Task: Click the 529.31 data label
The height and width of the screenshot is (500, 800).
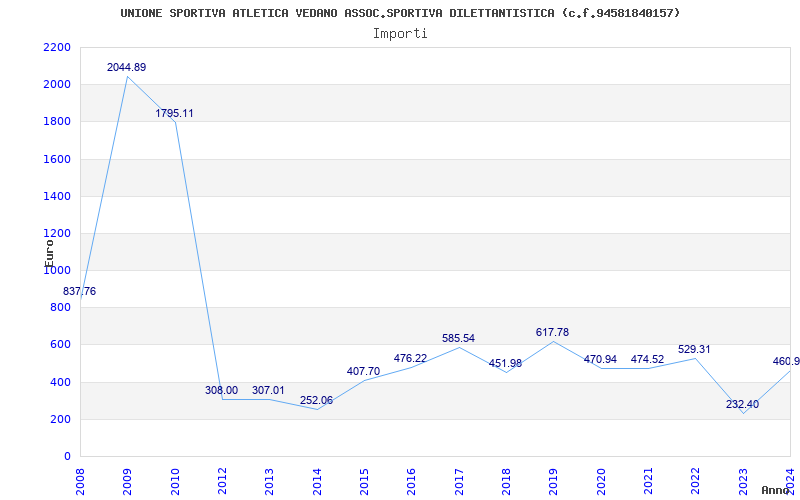Action: 694,349
